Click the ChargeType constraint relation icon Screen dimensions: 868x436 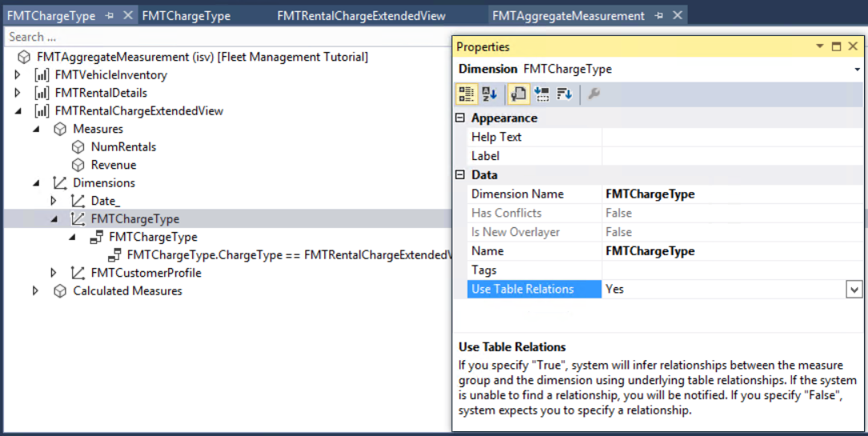coord(115,255)
